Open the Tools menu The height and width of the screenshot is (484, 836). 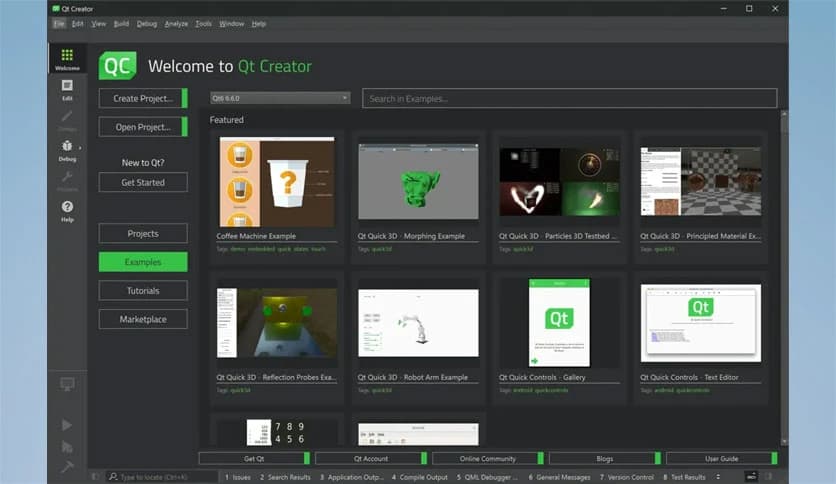[203, 23]
